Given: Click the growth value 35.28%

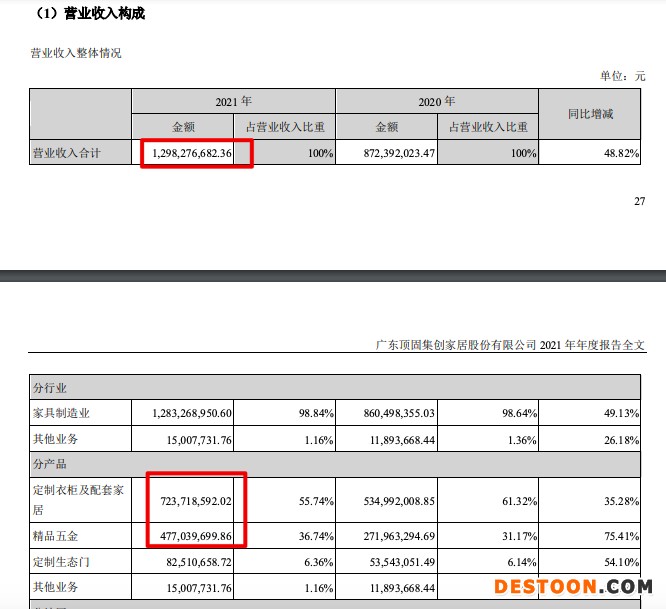Looking at the screenshot, I should [x=621, y=501].
